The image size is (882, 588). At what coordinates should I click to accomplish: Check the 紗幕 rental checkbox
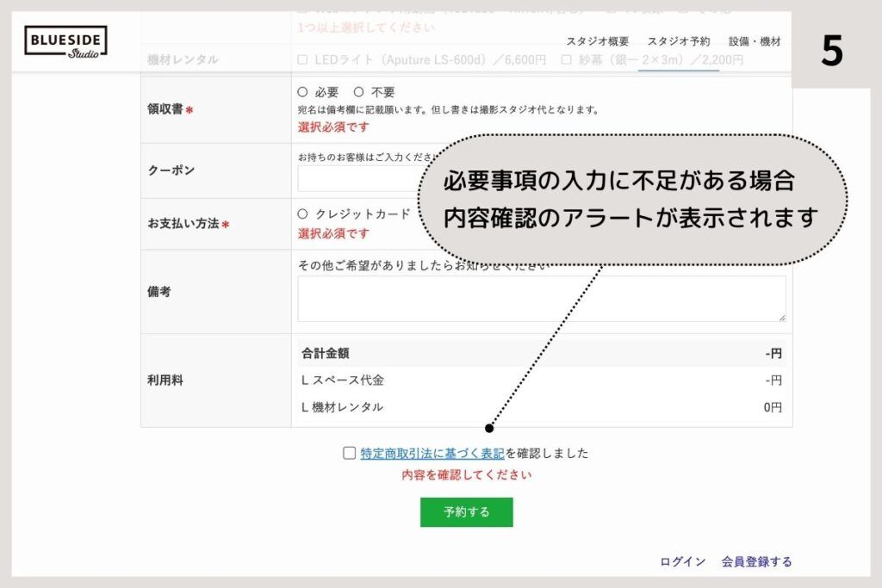coord(566,59)
